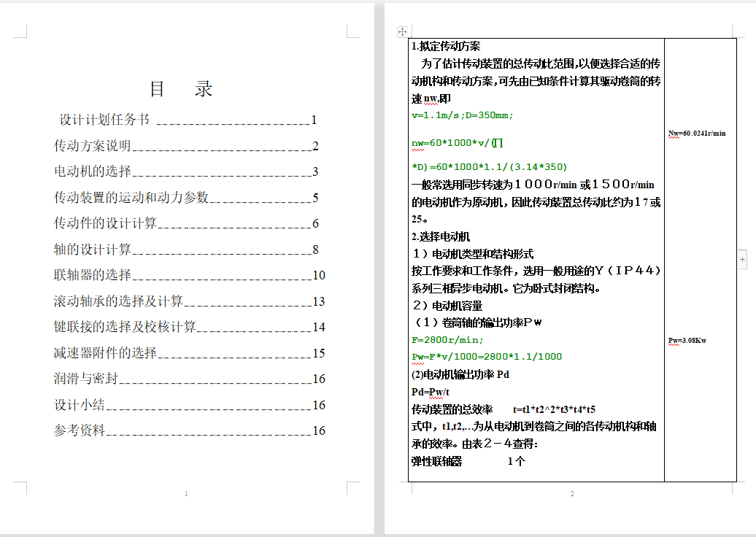Click the 传动件的设计计算 contents line
Image resolution: width=756 pixels, height=537 pixels.
pyautogui.click(x=105, y=223)
